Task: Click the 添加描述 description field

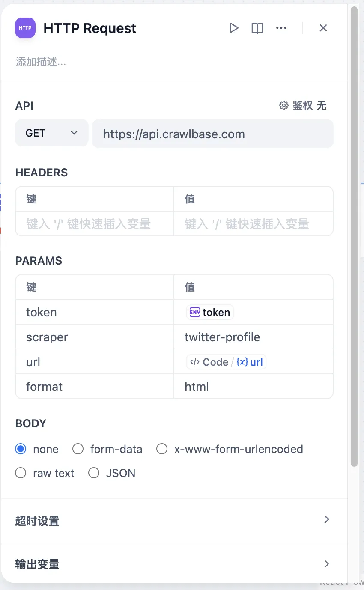Action: 41,62
